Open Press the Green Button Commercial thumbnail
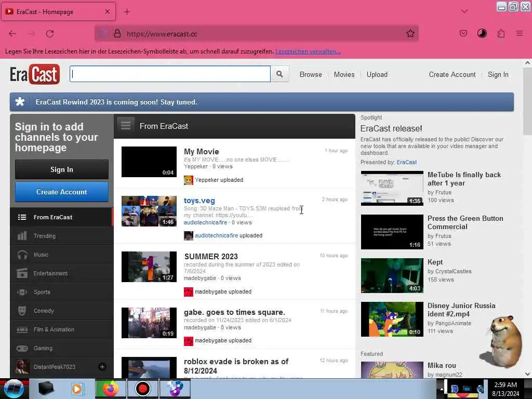 [x=392, y=232]
